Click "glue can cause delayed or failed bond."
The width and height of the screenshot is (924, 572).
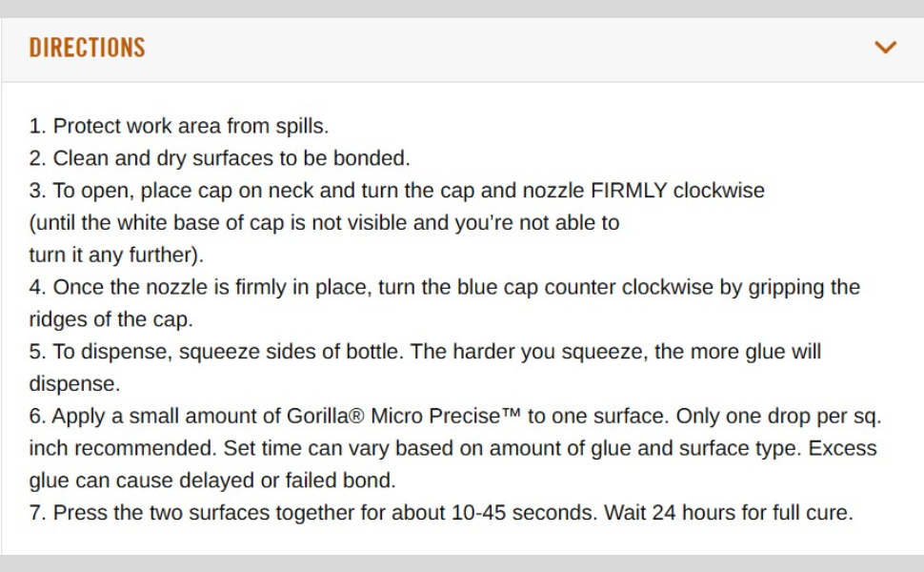point(211,480)
